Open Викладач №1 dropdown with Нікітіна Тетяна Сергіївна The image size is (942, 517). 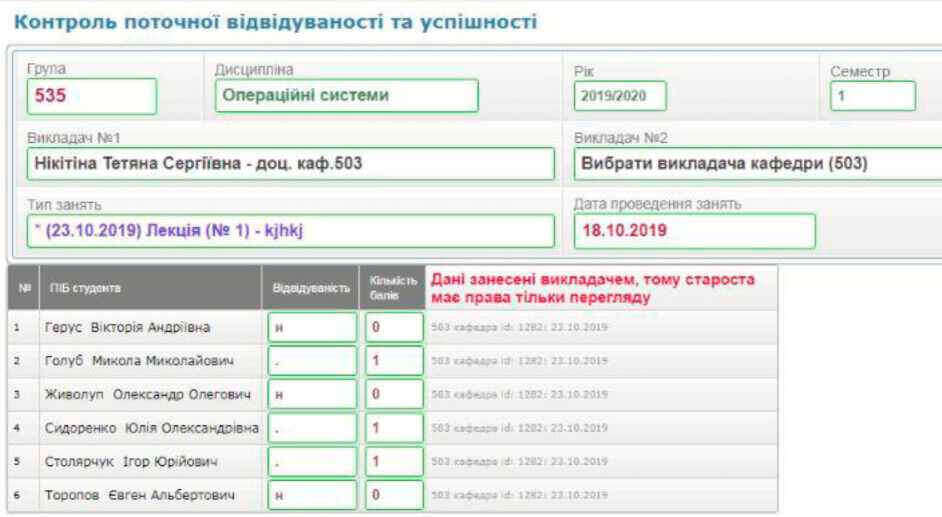(x=290, y=164)
